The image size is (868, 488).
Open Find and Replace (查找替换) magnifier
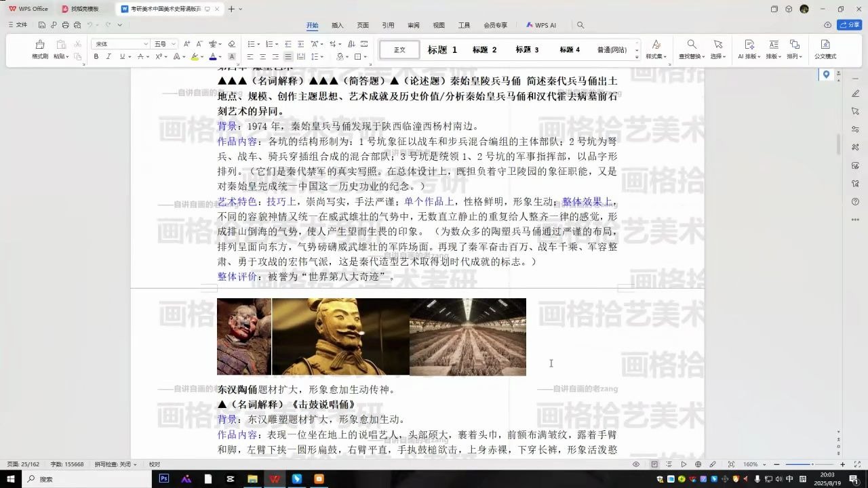(x=692, y=45)
